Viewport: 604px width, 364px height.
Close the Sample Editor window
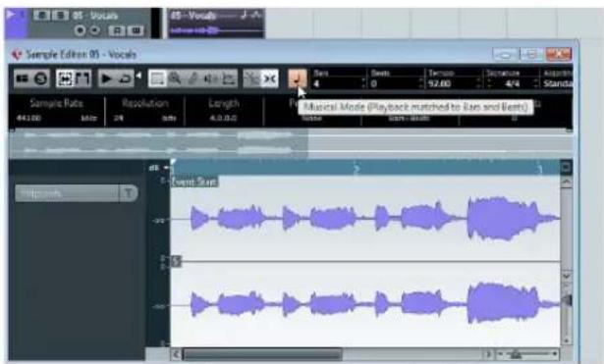pos(558,54)
